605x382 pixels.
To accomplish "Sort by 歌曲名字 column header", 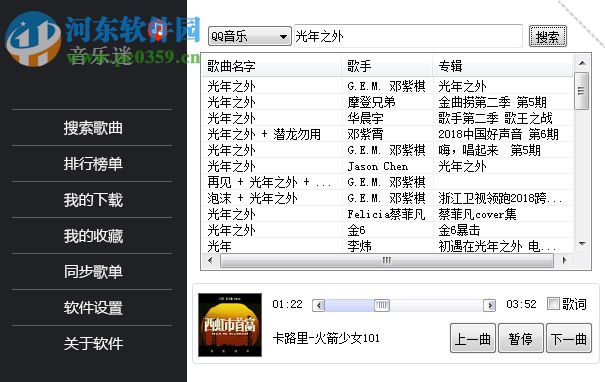I will click(x=272, y=66).
